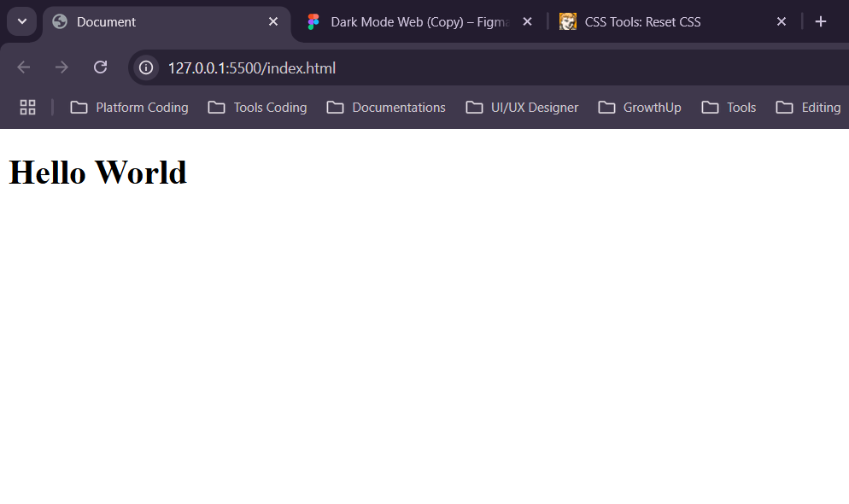The height and width of the screenshot is (504, 849).
Task: Click the CSS Tools tab favicon
Action: point(568,21)
